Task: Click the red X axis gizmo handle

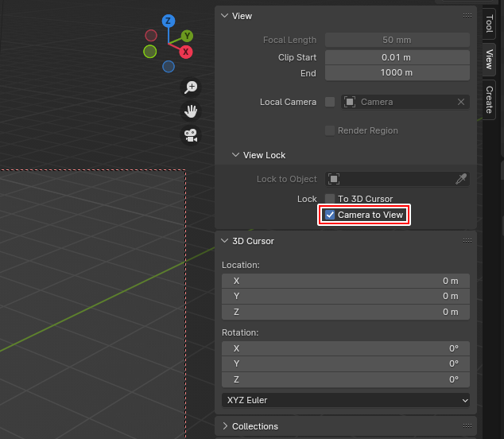Action: (x=186, y=52)
